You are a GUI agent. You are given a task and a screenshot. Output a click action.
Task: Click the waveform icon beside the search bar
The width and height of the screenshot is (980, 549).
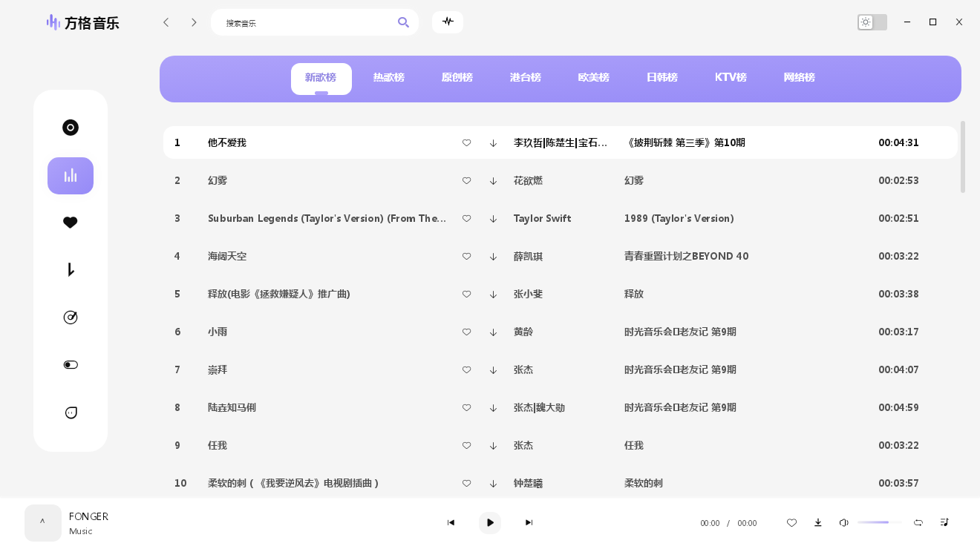point(448,22)
